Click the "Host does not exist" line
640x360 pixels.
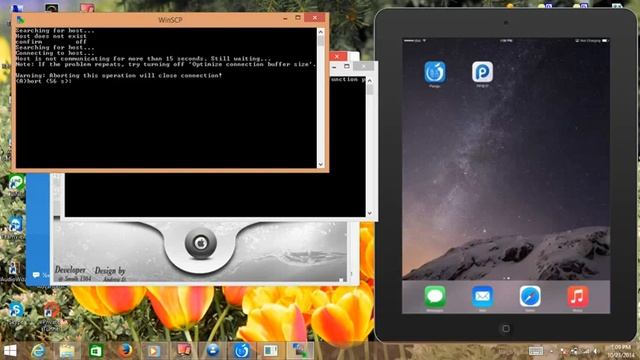point(51,36)
